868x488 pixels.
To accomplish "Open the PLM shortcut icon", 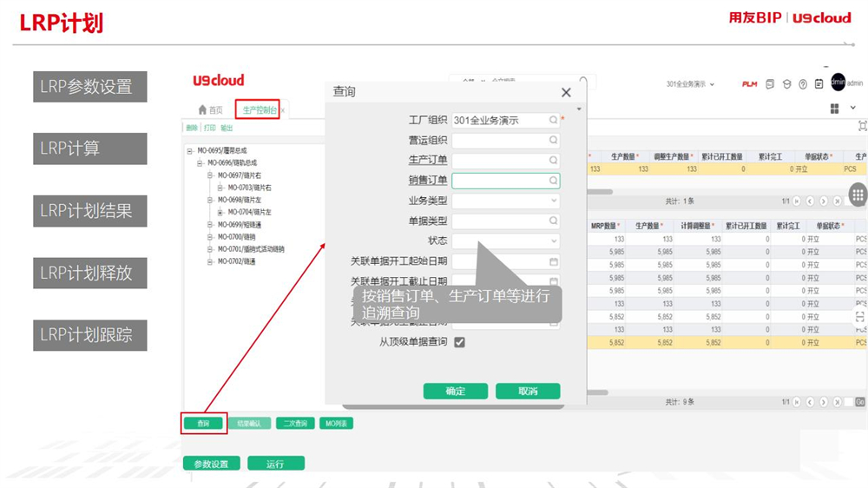I will tap(749, 84).
